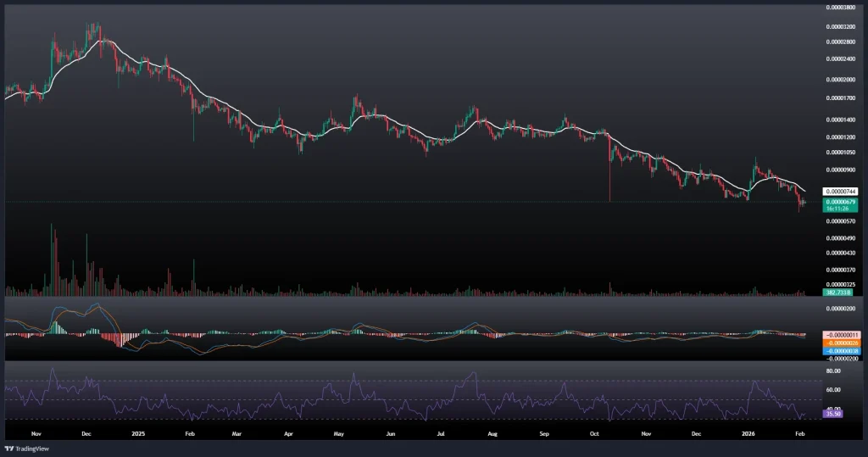The width and height of the screenshot is (868, 457).
Task: Click the 2026 label on the time axis
Action: 749,432
